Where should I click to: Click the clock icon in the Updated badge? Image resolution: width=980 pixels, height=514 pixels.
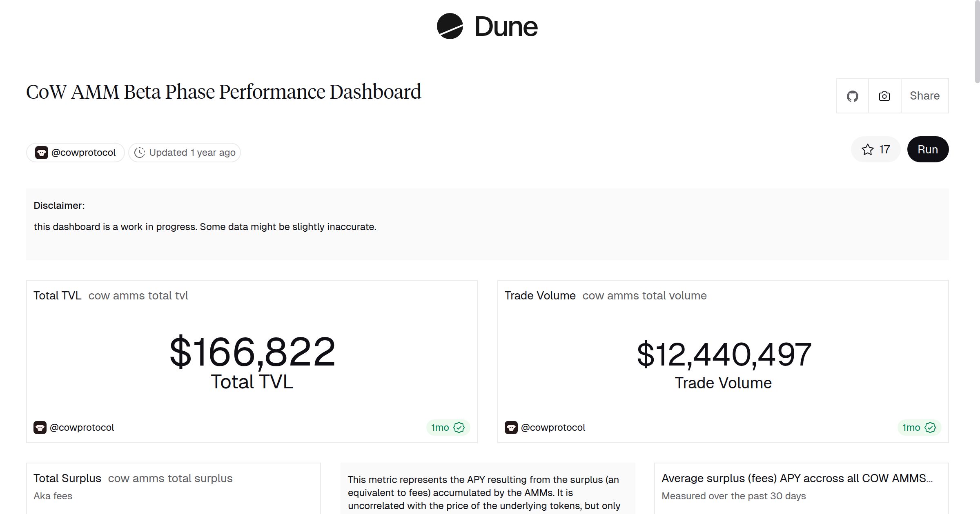point(139,152)
